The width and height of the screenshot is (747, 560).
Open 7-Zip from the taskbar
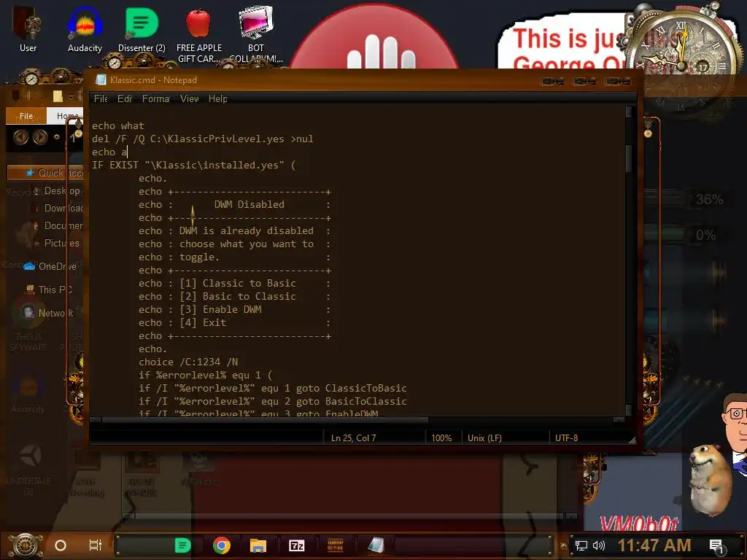tap(297, 545)
